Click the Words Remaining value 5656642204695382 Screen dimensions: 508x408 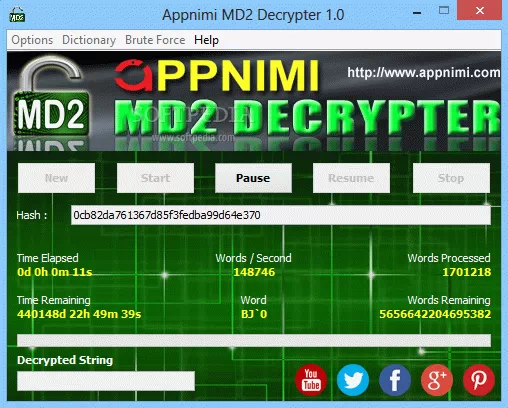(435, 314)
